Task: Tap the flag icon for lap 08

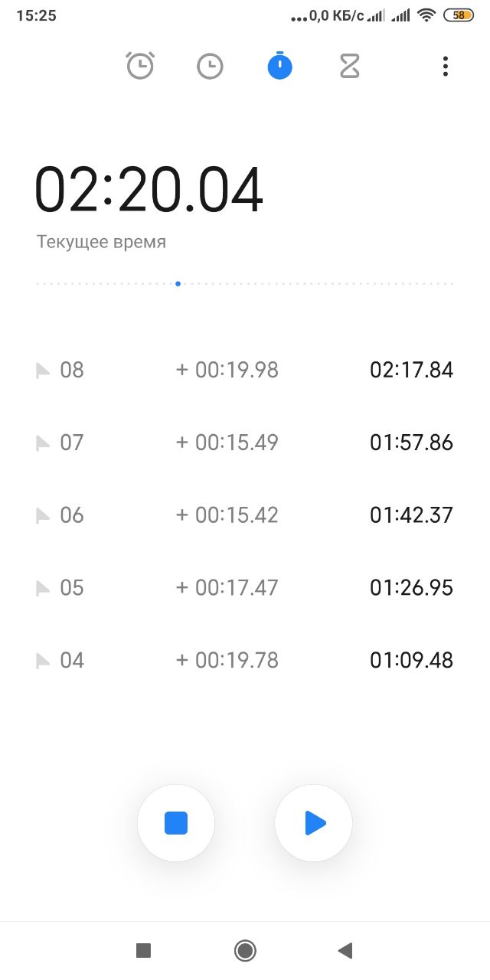Action: [x=43, y=371]
